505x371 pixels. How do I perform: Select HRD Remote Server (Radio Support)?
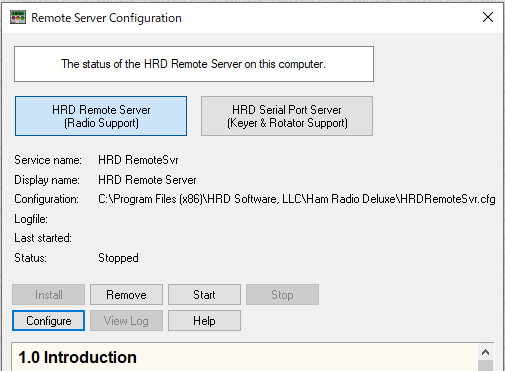pos(101,116)
